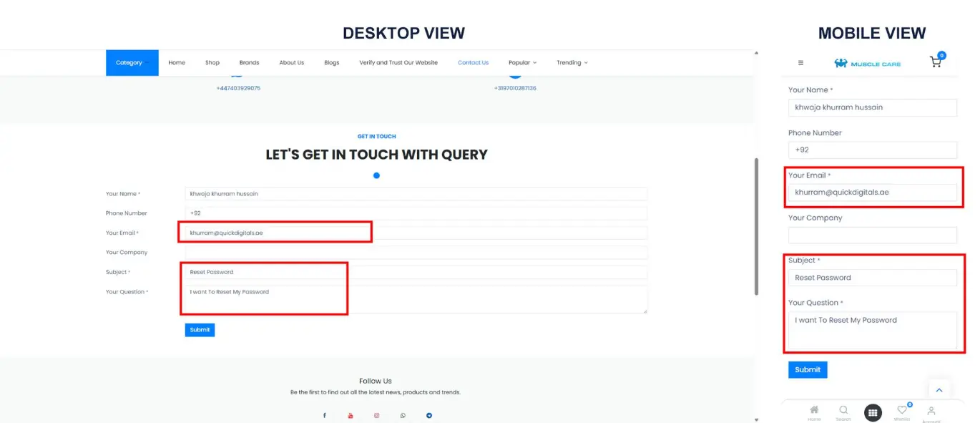Open Verify and Trust Our Website
Screen dimensions: 980x423
398,63
